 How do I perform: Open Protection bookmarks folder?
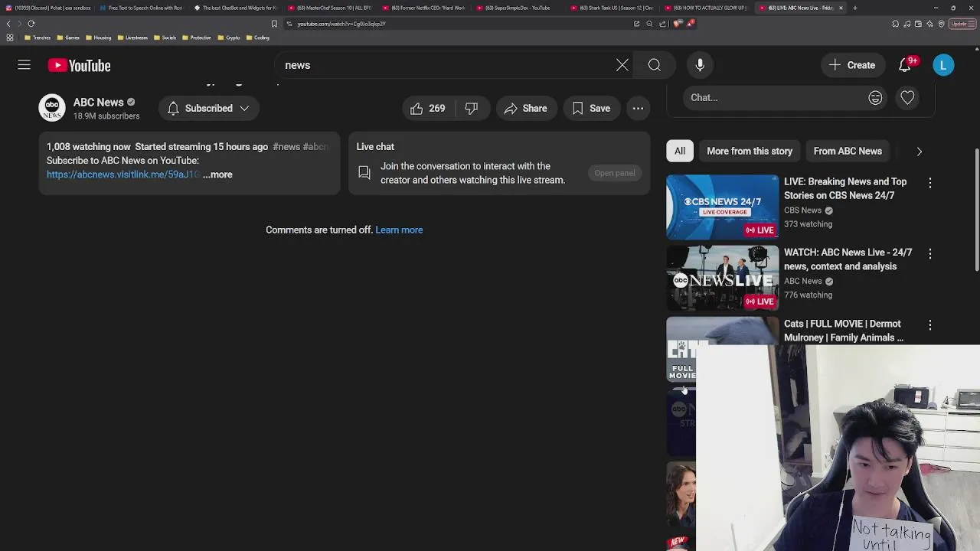point(197,37)
